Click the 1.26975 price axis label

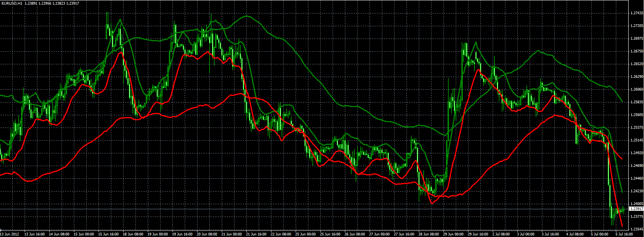tap(636, 39)
